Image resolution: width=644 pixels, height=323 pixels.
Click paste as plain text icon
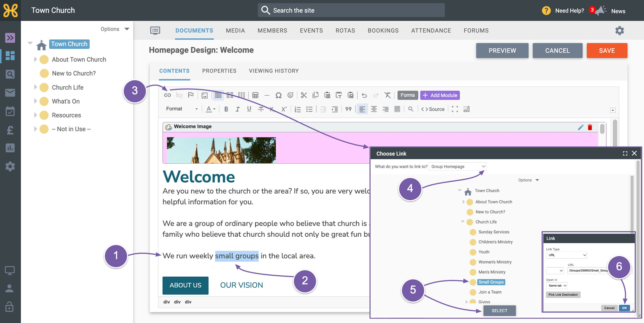(x=339, y=95)
